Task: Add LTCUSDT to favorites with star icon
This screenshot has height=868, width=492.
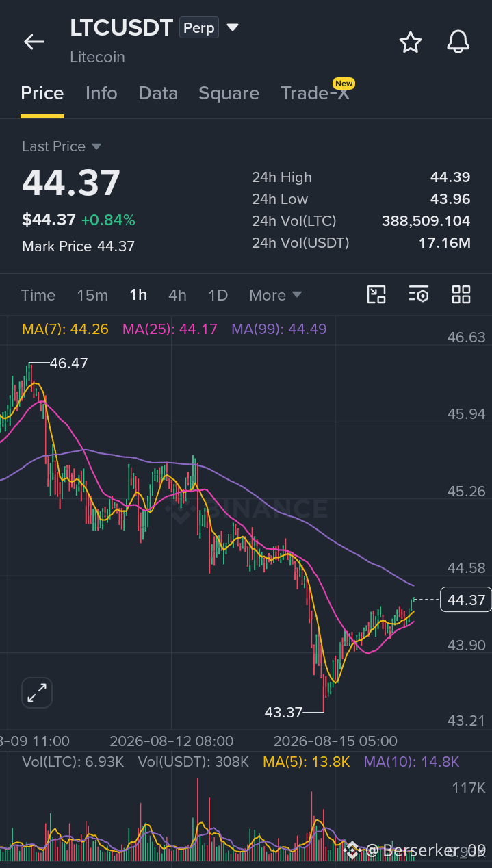Action: click(411, 42)
